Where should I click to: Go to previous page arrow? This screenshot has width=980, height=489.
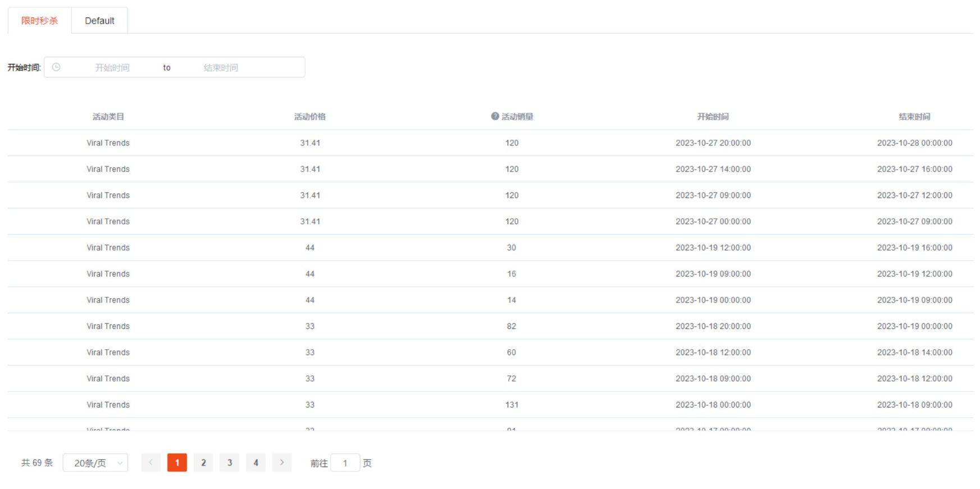(151, 463)
